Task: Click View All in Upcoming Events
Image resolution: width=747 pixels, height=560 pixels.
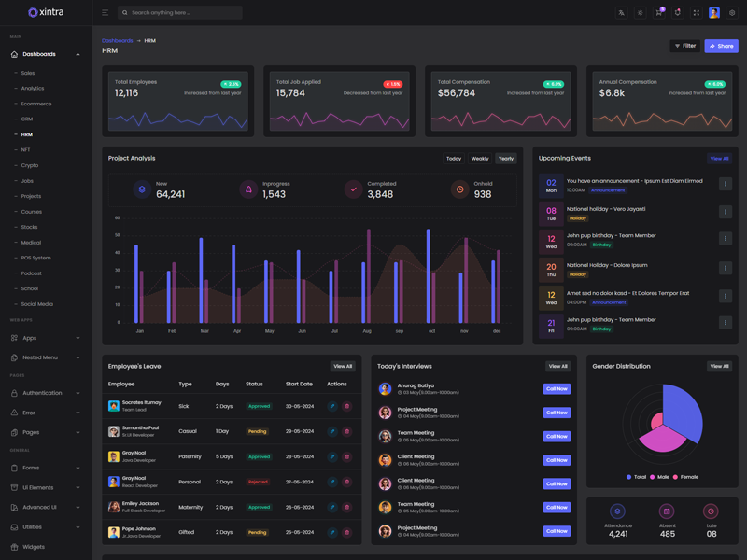Action: (x=719, y=159)
